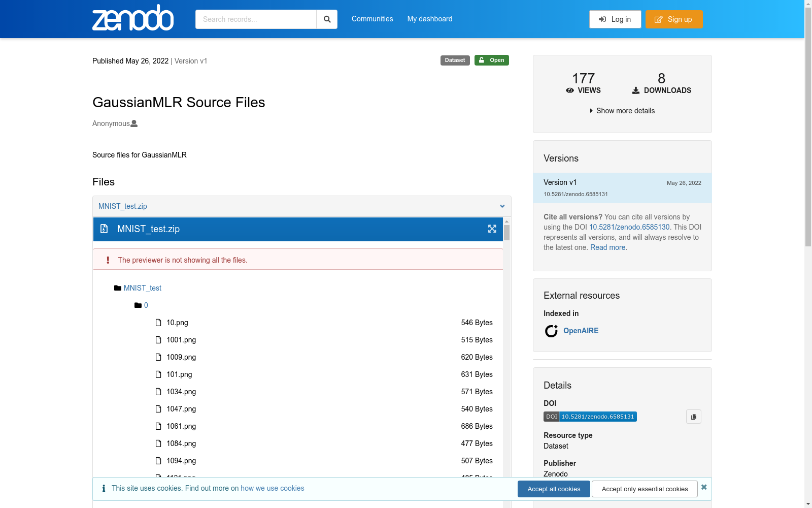Viewport: 812px width, 508px height.
Task: Click file icon beside 1084.png
Action: pos(158,443)
